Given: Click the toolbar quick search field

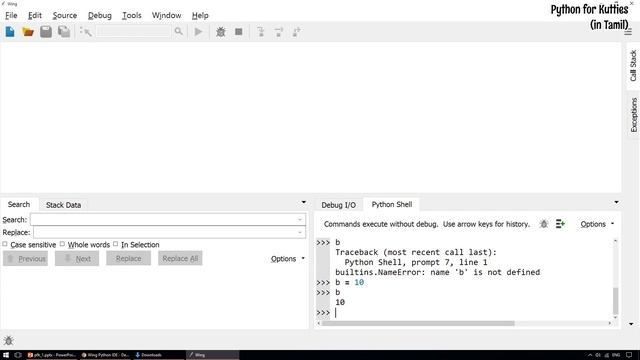Looking at the screenshot, I should (134, 32).
